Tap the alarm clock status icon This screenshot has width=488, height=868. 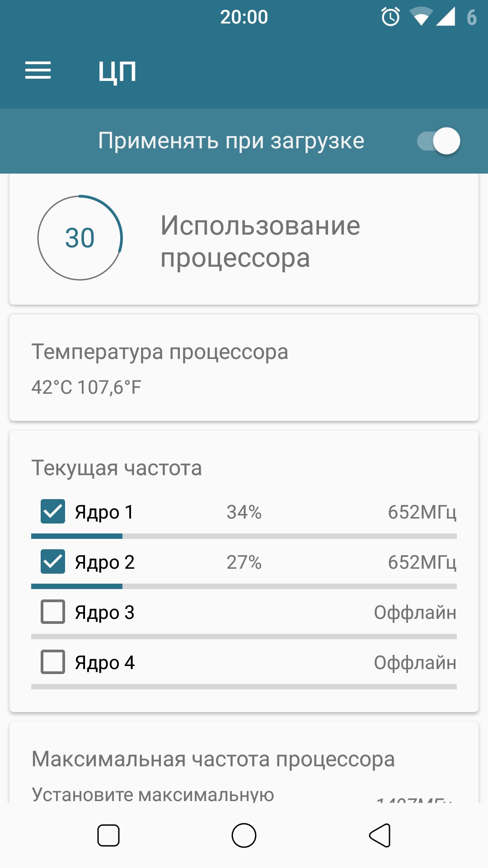click(x=390, y=17)
